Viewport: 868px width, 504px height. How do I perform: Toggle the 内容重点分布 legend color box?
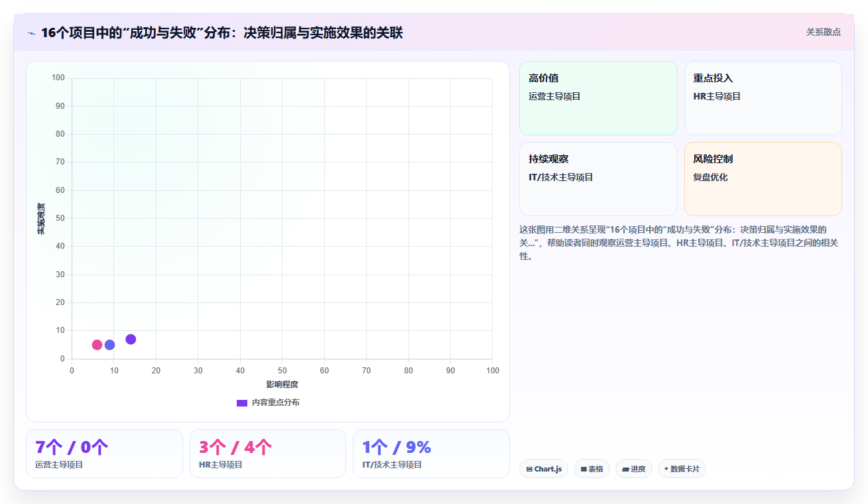tap(242, 403)
